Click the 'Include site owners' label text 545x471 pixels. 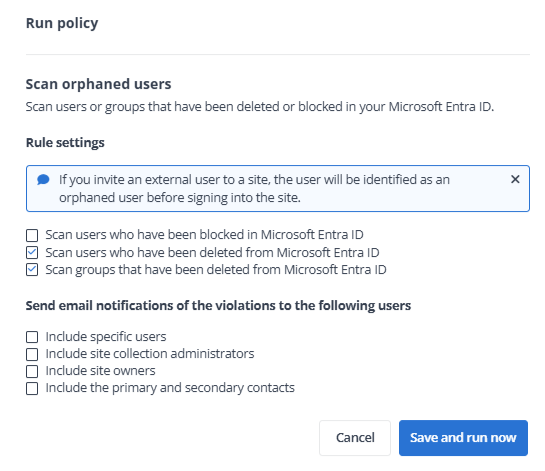click(100, 371)
